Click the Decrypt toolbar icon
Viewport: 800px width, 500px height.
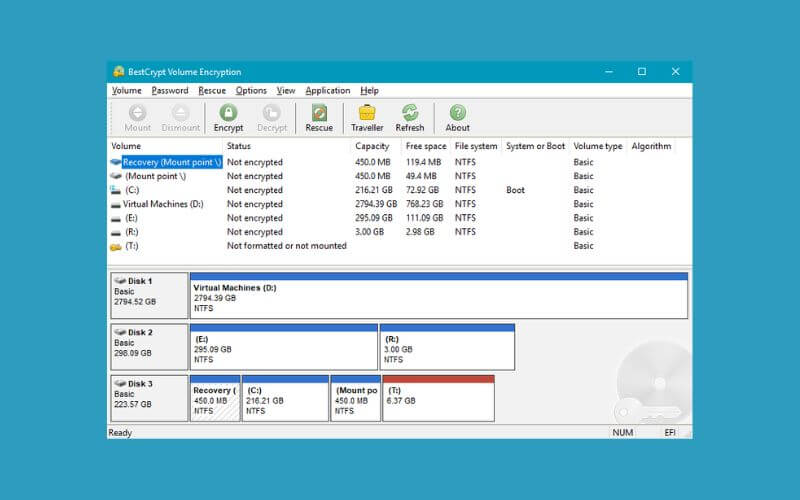(271, 118)
